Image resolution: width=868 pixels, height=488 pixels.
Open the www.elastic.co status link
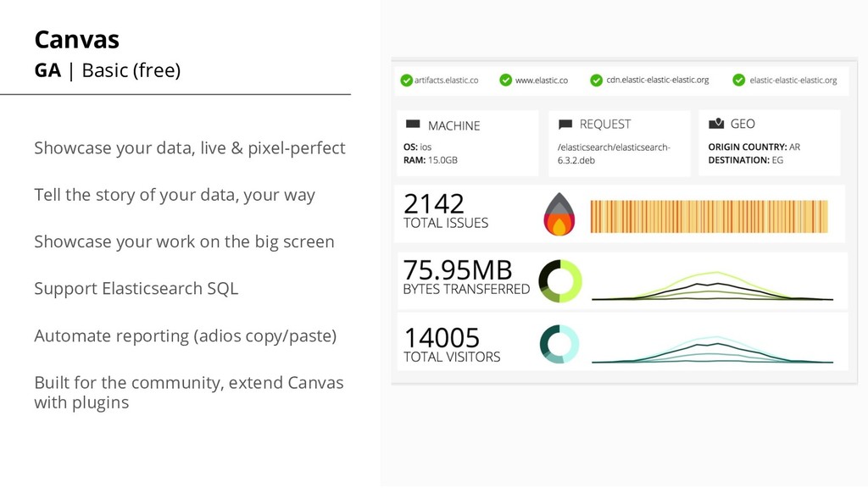coord(542,80)
